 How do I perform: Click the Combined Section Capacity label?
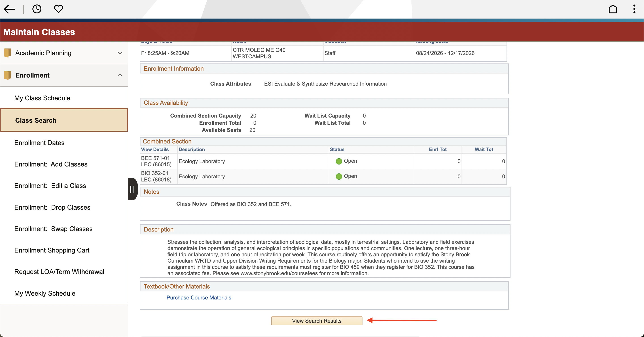click(x=205, y=116)
